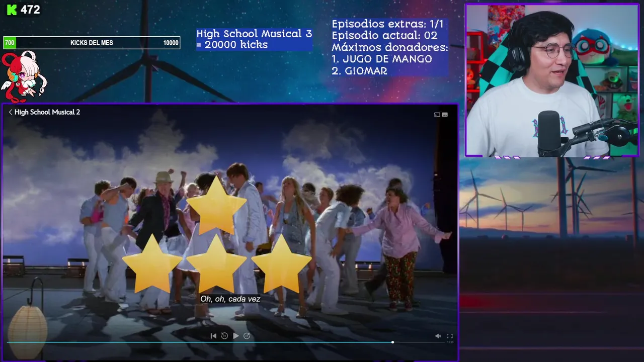Restart the video from the beginning
The height and width of the screenshot is (362, 644).
pos(213,336)
